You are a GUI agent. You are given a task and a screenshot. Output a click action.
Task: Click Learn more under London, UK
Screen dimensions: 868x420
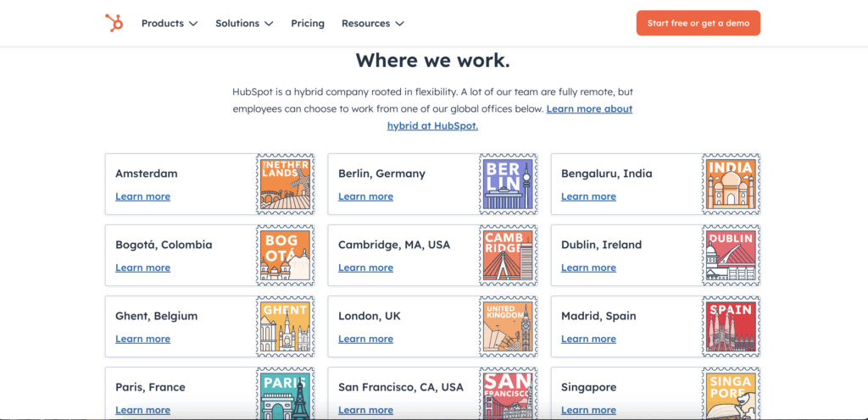pos(366,339)
